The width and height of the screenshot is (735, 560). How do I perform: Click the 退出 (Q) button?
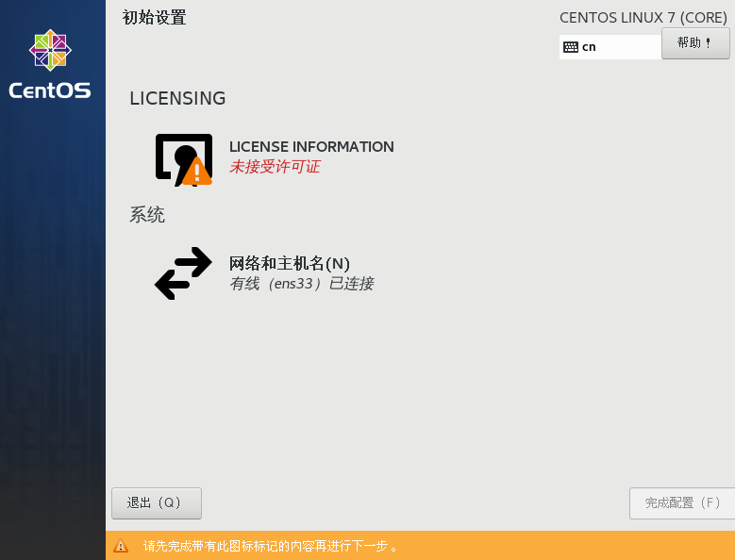point(157,502)
